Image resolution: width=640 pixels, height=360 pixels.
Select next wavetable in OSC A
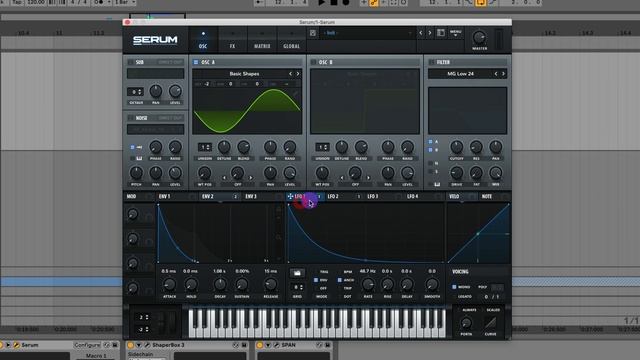[x=298, y=74]
